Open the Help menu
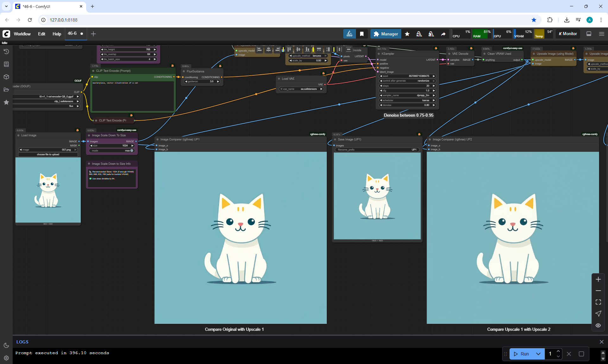Viewport: 608px width, 364px height. coord(57,34)
